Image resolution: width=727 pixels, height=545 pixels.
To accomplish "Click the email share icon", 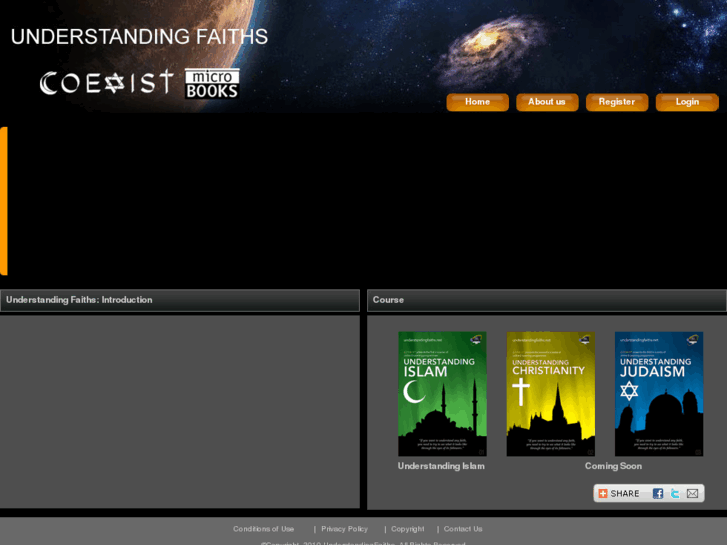I will click(692, 494).
